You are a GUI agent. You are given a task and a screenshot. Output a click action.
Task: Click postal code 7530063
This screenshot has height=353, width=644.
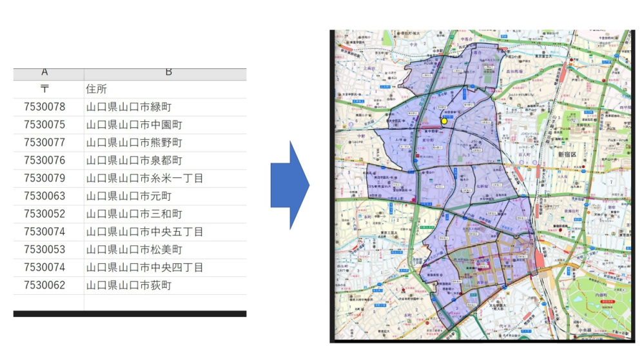coord(44,196)
